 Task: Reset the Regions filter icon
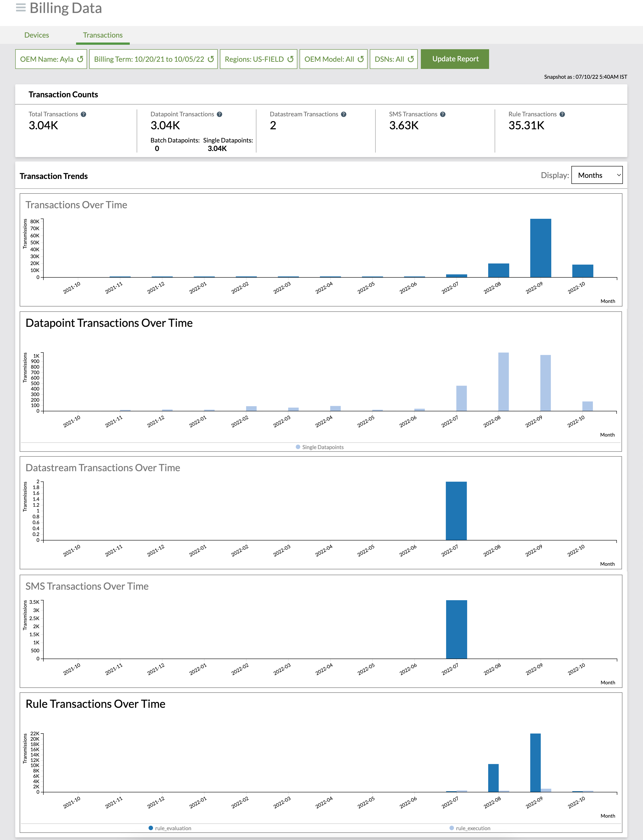point(290,59)
